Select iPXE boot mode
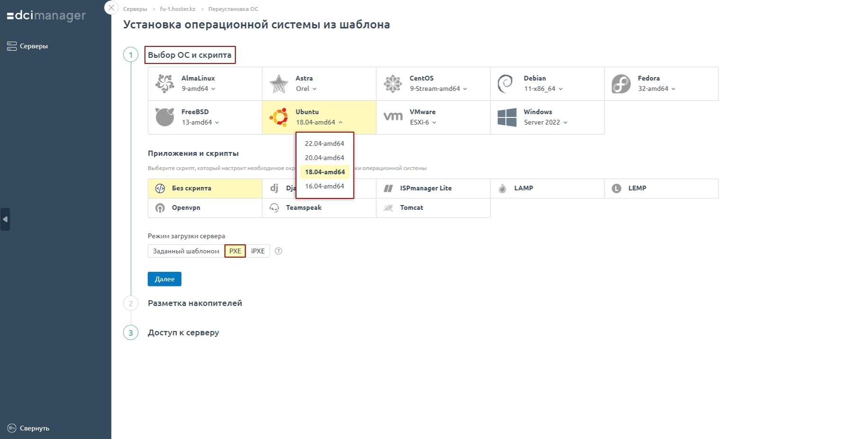Image resolution: width=868 pixels, height=439 pixels. point(258,251)
